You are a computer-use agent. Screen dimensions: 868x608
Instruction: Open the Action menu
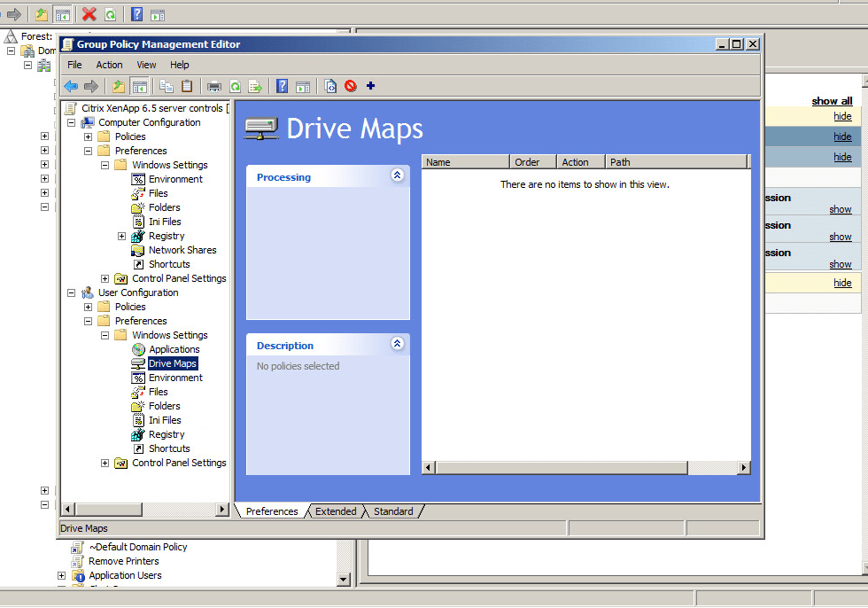click(109, 64)
